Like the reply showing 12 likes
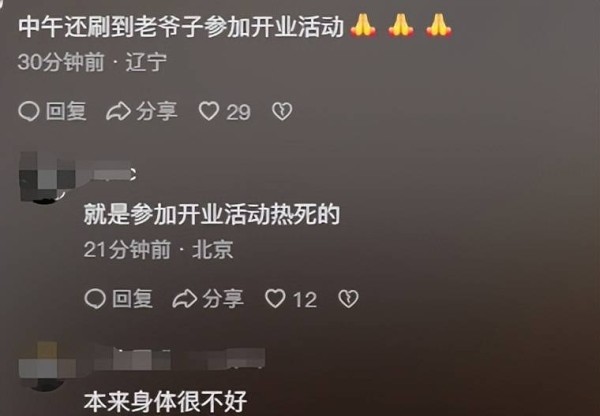600x416 pixels. 276,299
